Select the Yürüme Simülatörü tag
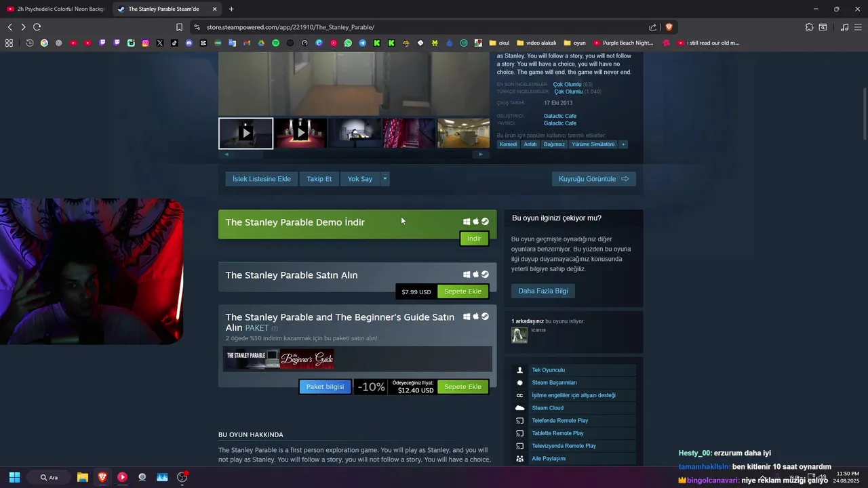Viewport: 868px width, 488px height. (x=593, y=144)
